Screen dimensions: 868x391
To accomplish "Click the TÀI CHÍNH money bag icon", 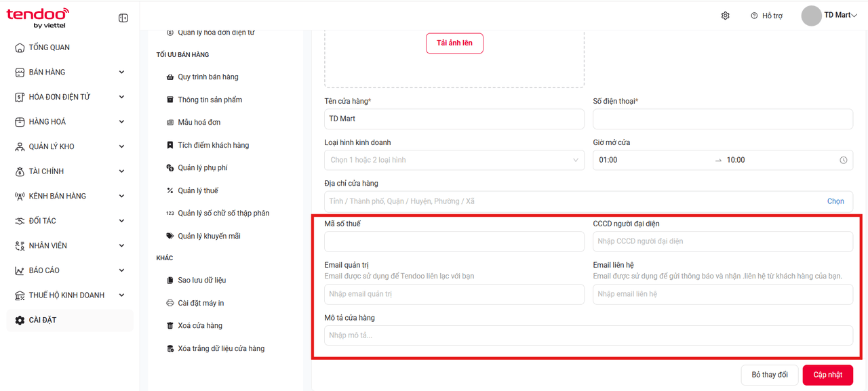I will 20,171.
